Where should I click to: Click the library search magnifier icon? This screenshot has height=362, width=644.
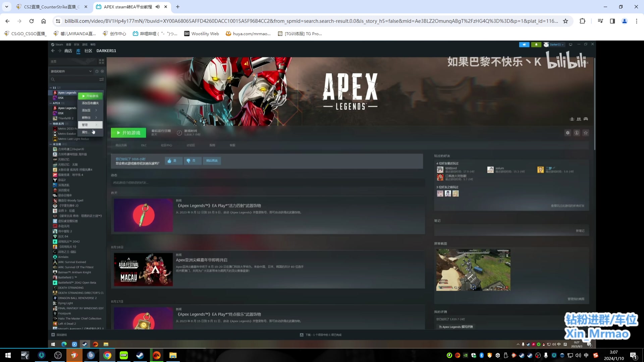pyautogui.click(x=53, y=79)
